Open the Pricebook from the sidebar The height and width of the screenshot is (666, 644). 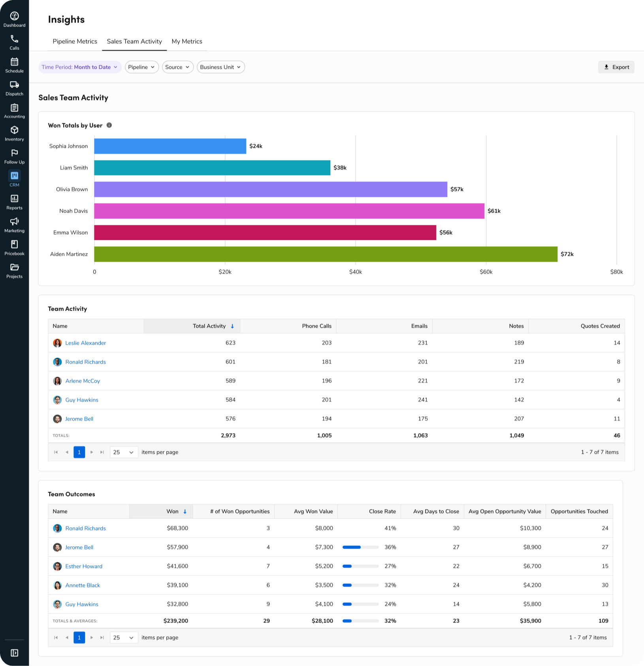pos(14,246)
